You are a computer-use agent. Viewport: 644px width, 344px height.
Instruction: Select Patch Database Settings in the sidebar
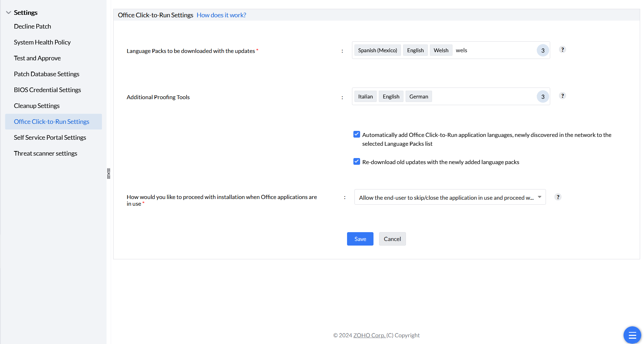47,74
